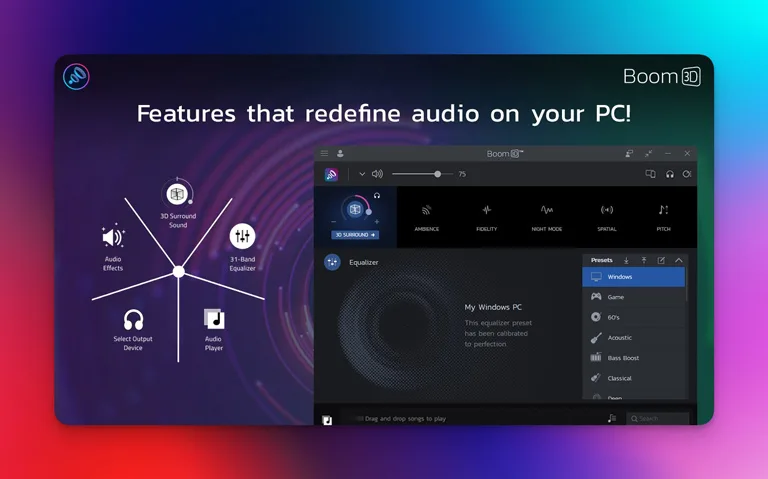
Task: Edit preset with the pencil icon
Action: click(x=661, y=260)
